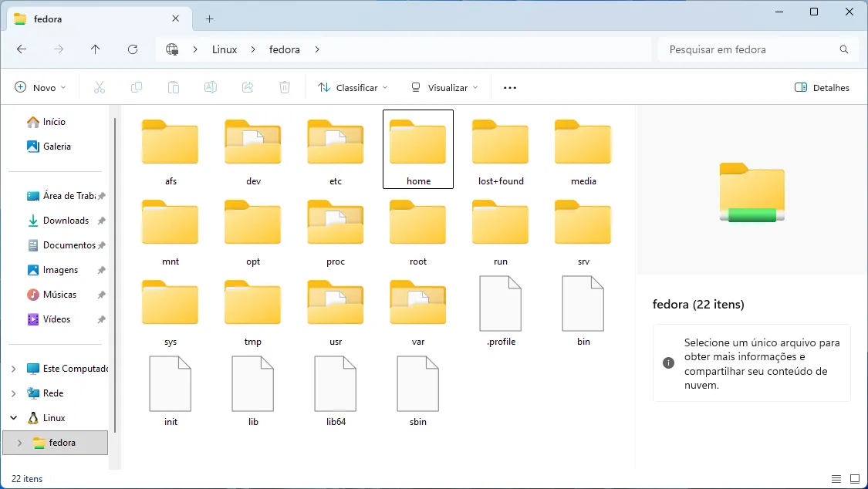The height and width of the screenshot is (489, 868).
Task: Open the see-more ellipsis menu
Action: 509,87
